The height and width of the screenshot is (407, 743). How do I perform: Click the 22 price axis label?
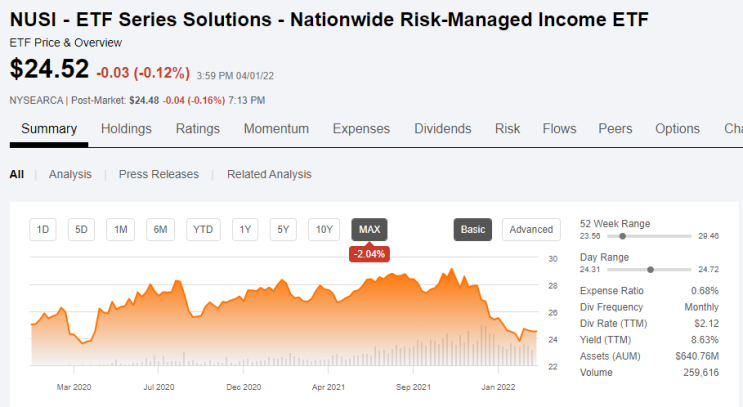553,367
